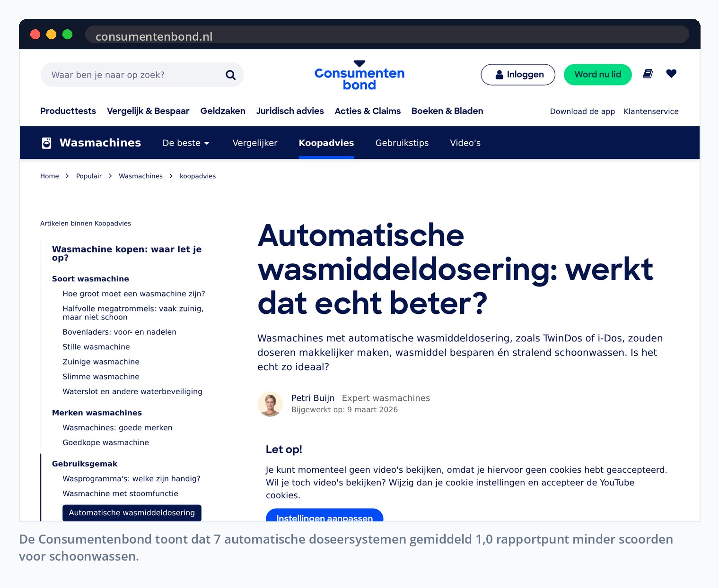
Task: Click koopadvies in the breadcrumb
Action: pos(198,176)
